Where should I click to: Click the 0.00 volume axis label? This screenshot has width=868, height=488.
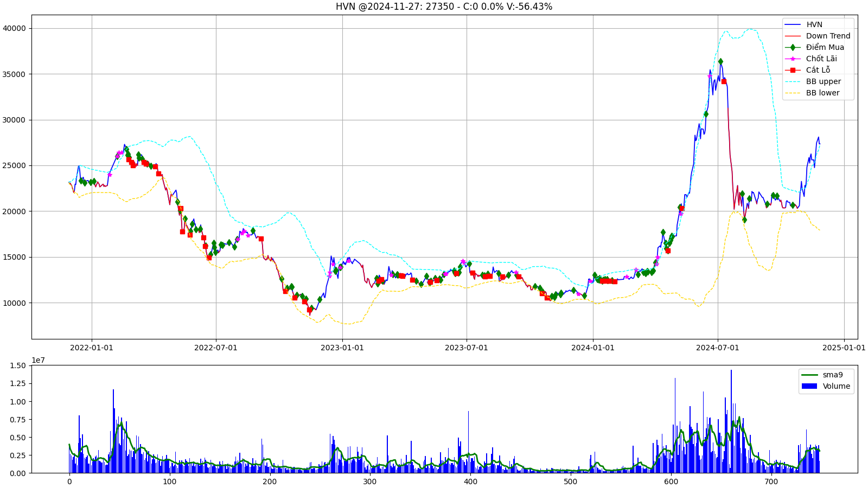18,473
